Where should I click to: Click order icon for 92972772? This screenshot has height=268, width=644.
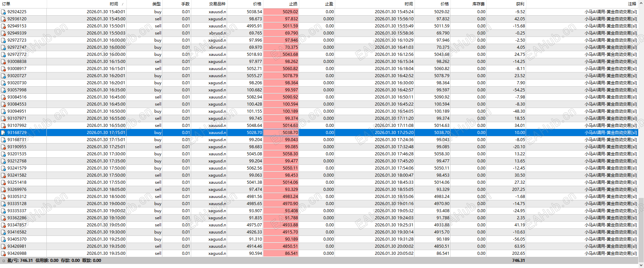pos(3,54)
